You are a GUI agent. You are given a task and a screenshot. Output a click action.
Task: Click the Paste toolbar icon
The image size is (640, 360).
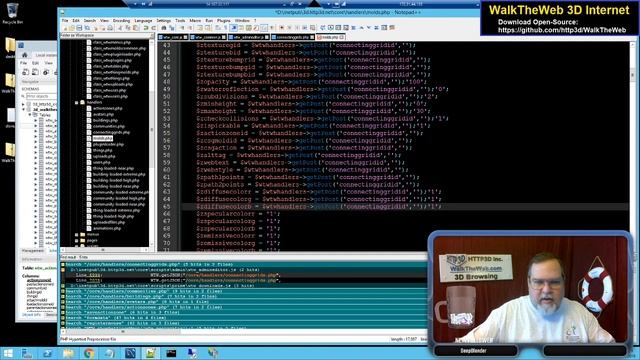click(x=136, y=28)
